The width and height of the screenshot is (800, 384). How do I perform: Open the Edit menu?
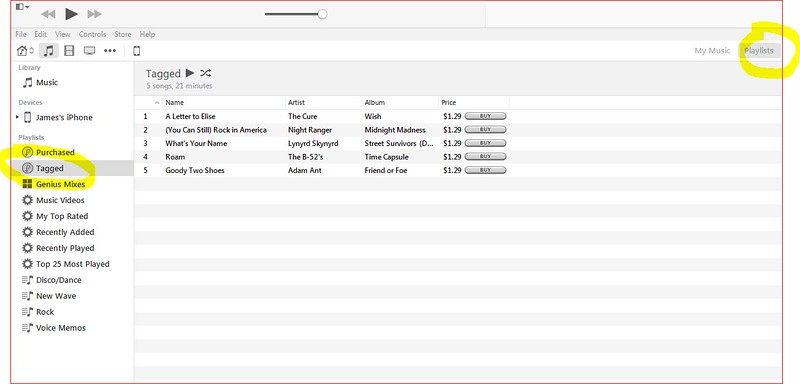tap(40, 34)
